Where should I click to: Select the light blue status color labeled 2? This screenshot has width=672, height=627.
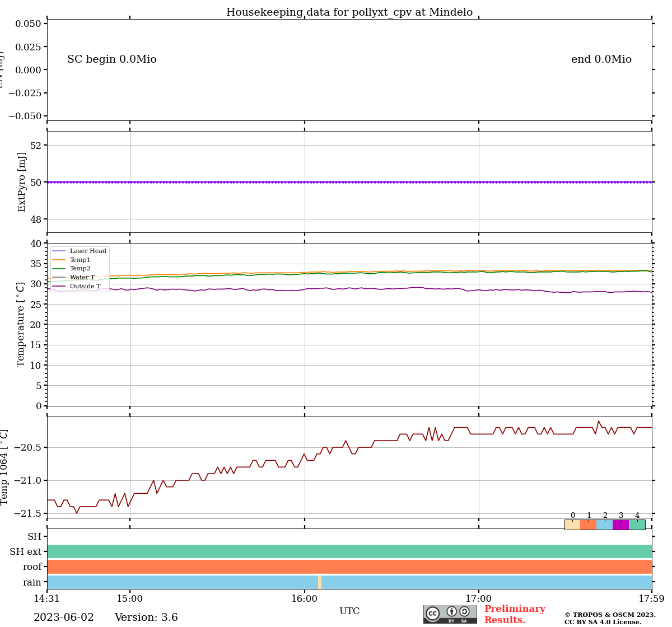605,525
